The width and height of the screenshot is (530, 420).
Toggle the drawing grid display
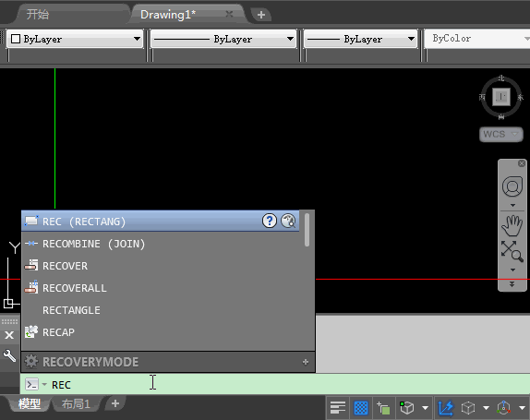coord(361,408)
